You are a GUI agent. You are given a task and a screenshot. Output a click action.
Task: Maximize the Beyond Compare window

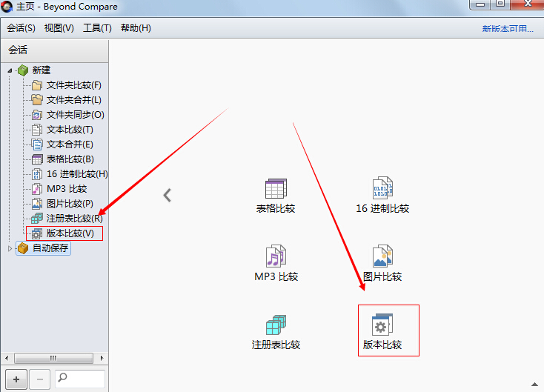click(500, 4)
